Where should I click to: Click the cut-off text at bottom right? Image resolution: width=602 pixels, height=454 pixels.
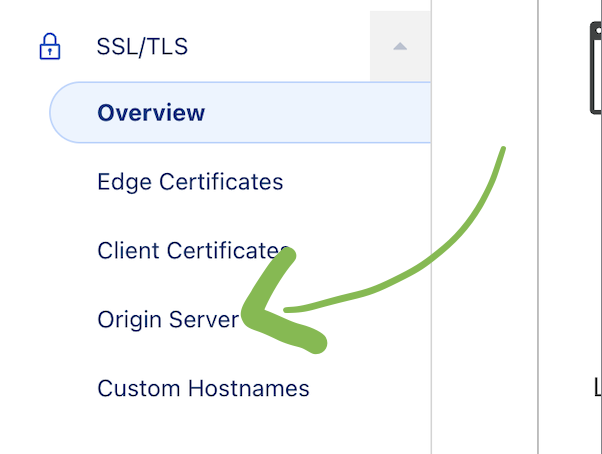(x=597, y=384)
